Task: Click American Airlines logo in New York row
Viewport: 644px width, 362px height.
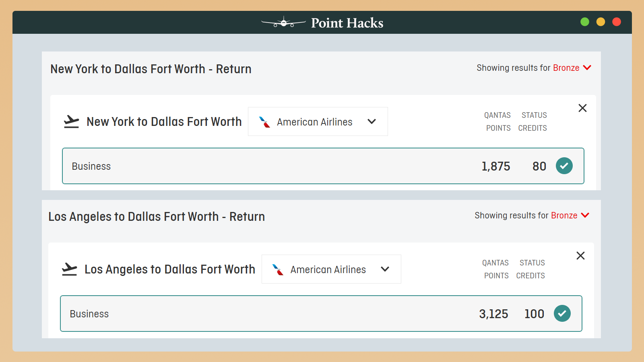Action: point(264,122)
